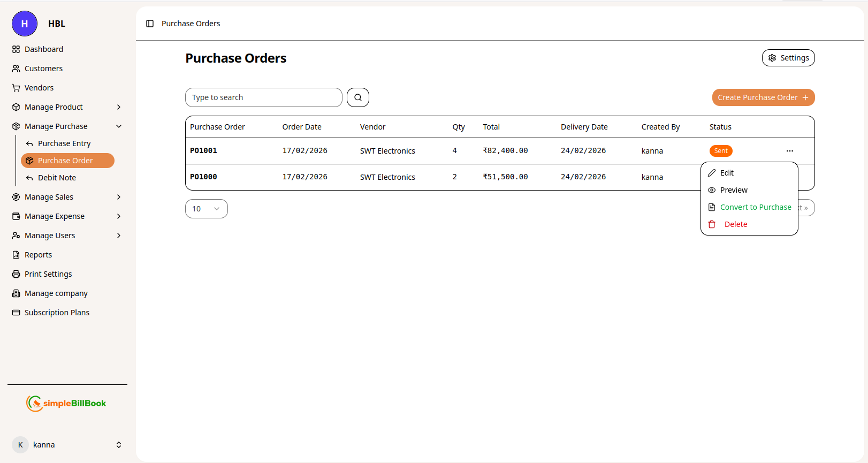868x463 pixels.
Task: Click the search magnifier icon button
Action: point(357,97)
